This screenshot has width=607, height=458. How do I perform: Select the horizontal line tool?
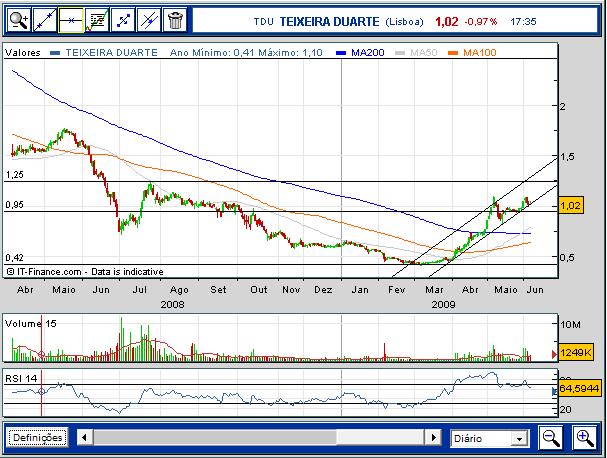click(71, 20)
